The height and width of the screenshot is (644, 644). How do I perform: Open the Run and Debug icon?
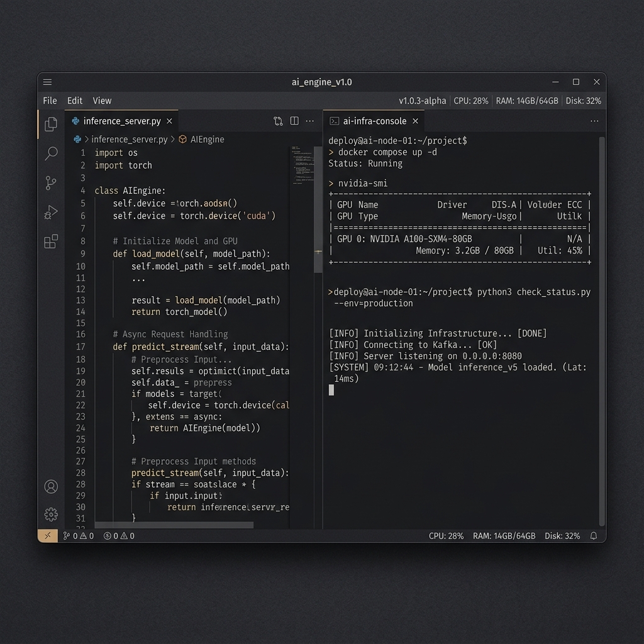pyautogui.click(x=51, y=213)
